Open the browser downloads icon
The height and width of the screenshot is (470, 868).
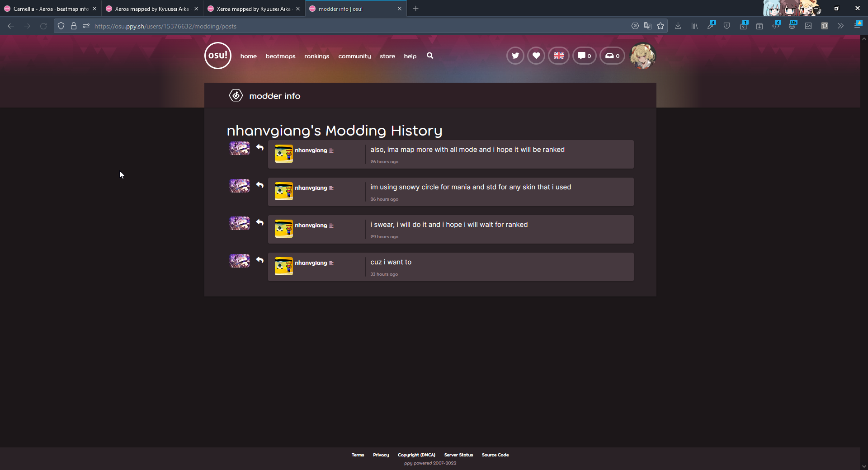pyautogui.click(x=678, y=26)
